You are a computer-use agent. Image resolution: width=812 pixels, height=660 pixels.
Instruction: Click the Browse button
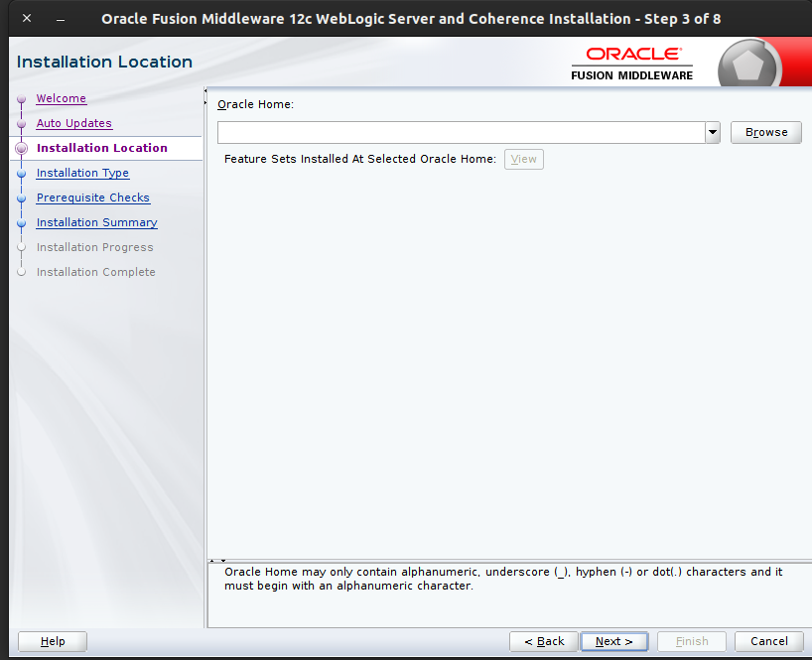[x=765, y=132]
